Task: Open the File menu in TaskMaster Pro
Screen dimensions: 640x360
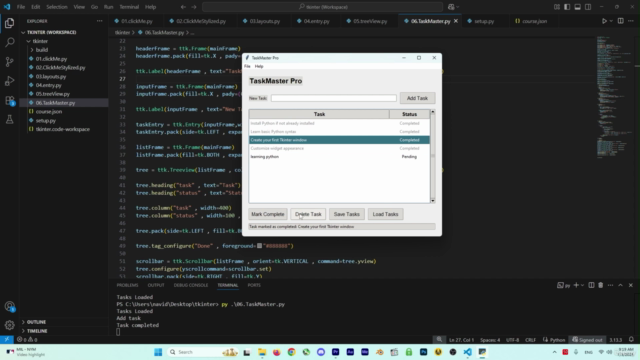Action: 247,66
